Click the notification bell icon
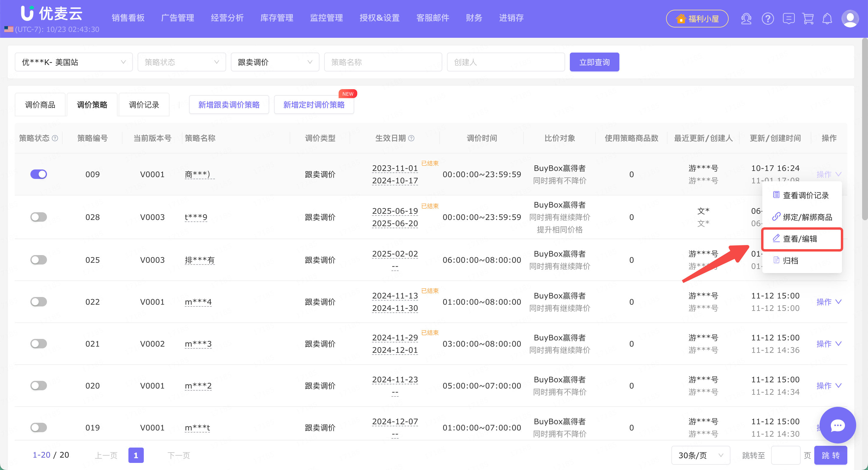 pos(827,19)
